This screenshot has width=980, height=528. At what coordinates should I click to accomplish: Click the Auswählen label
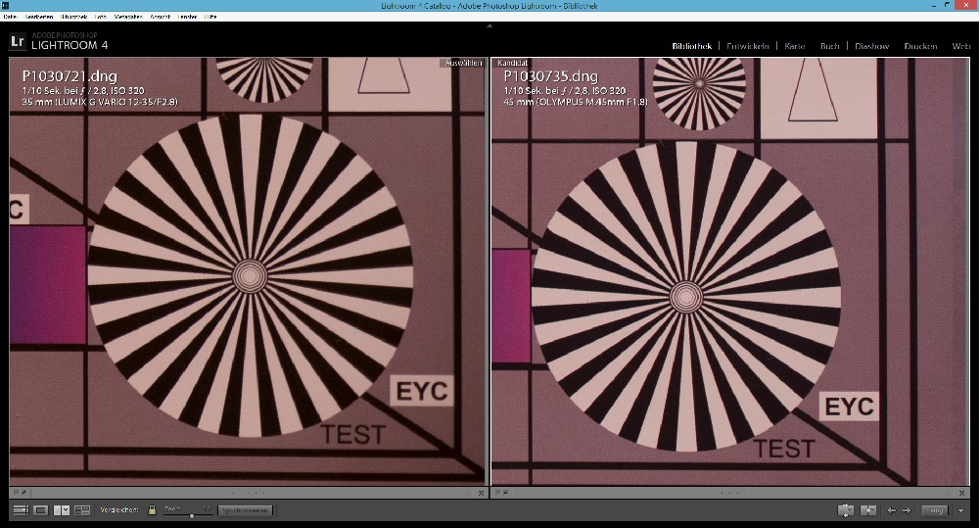pos(463,63)
